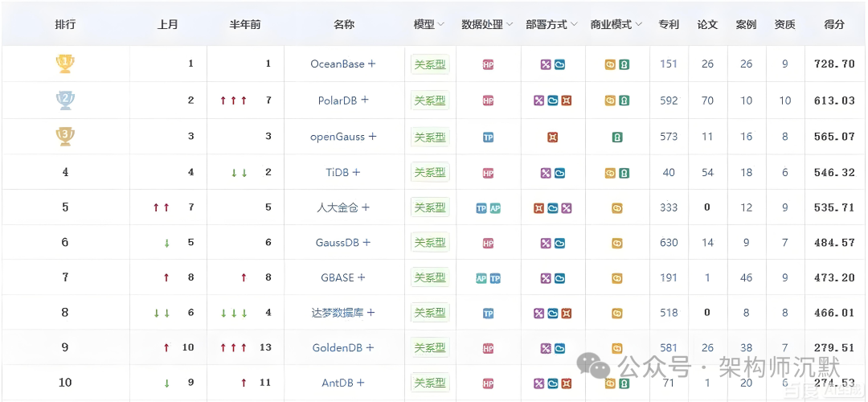Image resolution: width=868 pixels, height=402 pixels.
Task: Open the 部署方式 column filter dropdown
Action: pos(574,25)
